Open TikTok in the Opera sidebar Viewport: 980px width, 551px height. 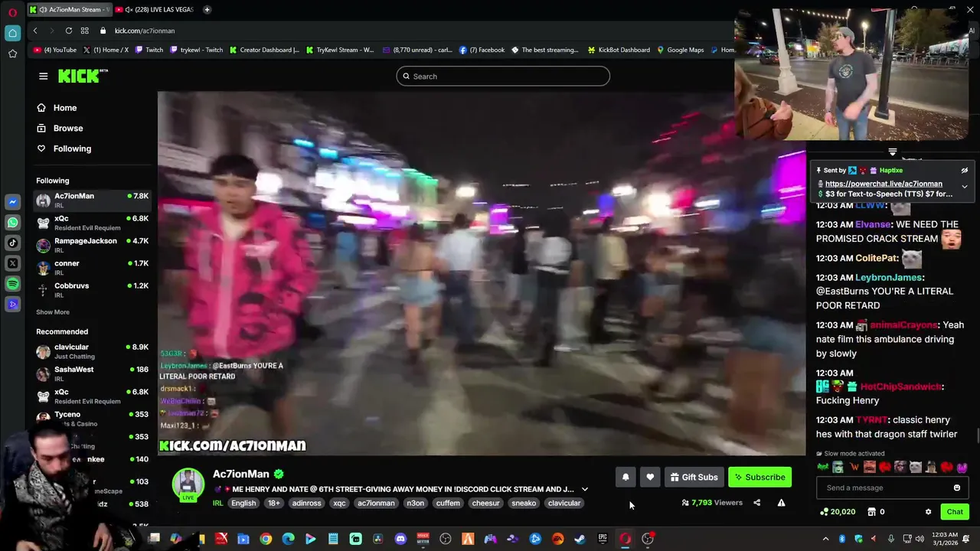pyautogui.click(x=12, y=243)
